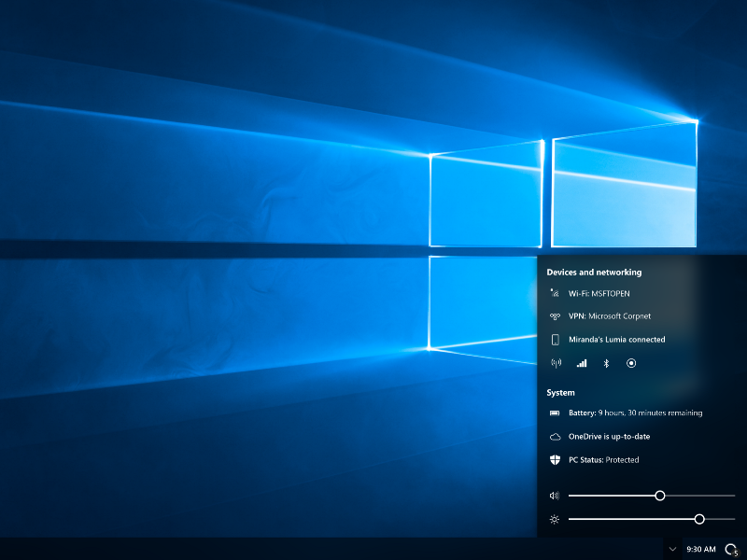Open PC Status: Protected details
The image size is (747, 560).
click(604, 460)
